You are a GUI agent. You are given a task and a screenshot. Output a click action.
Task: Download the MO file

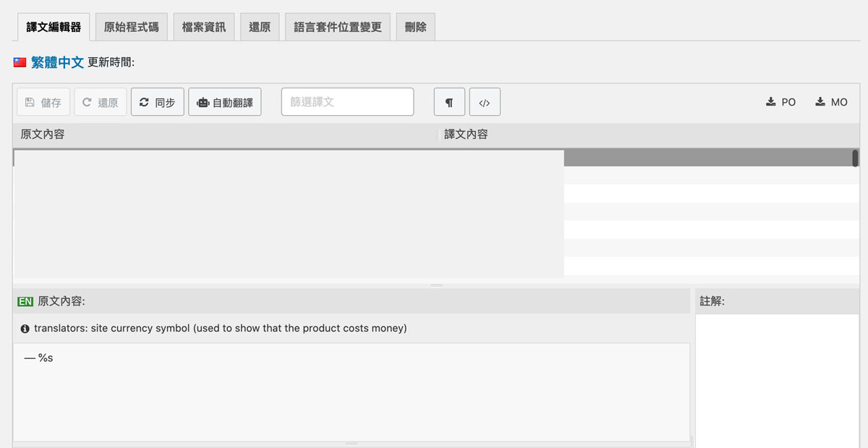(x=831, y=102)
